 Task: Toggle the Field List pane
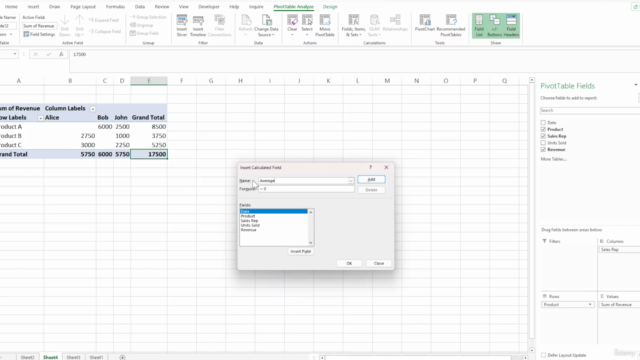(479, 26)
